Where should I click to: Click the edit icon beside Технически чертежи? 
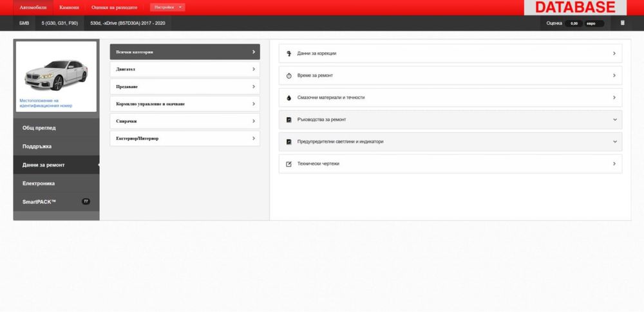pos(289,164)
